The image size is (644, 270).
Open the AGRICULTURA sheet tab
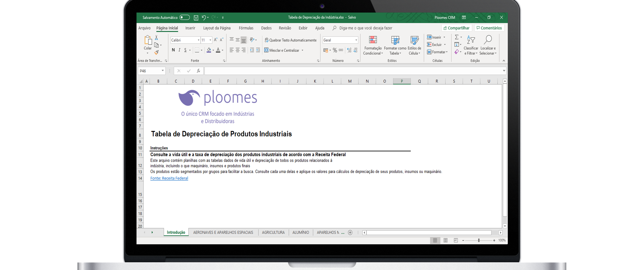(x=273, y=232)
